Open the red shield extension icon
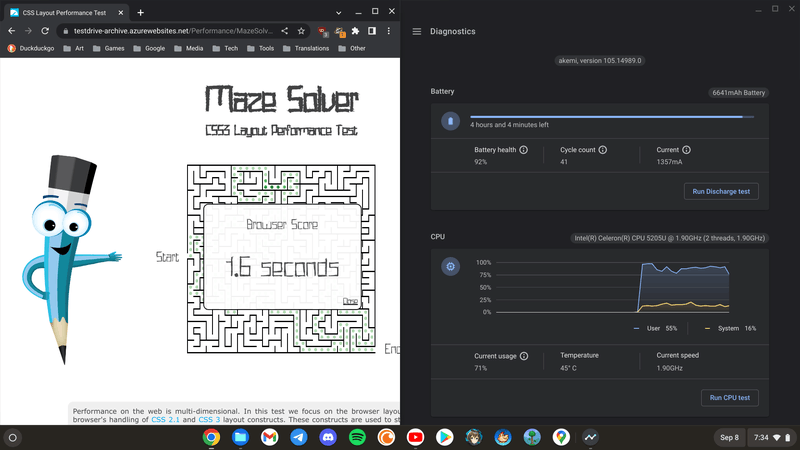 click(323, 32)
